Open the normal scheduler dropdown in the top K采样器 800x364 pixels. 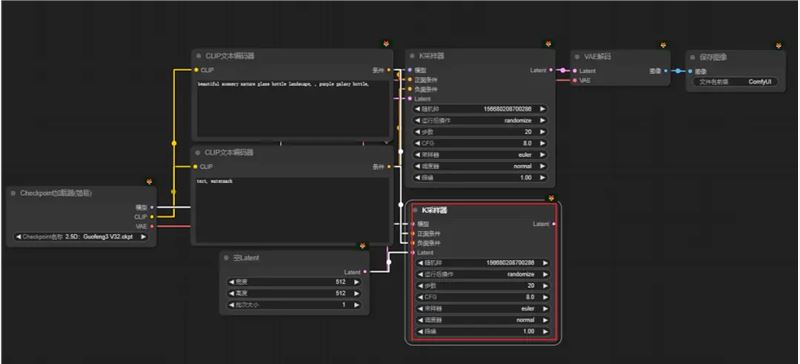tap(480, 166)
